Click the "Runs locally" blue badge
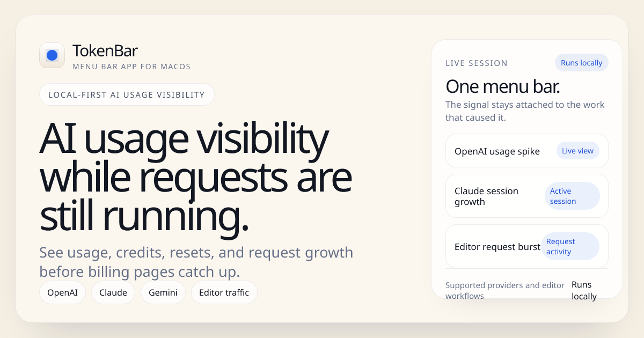The image size is (644, 338). [582, 63]
